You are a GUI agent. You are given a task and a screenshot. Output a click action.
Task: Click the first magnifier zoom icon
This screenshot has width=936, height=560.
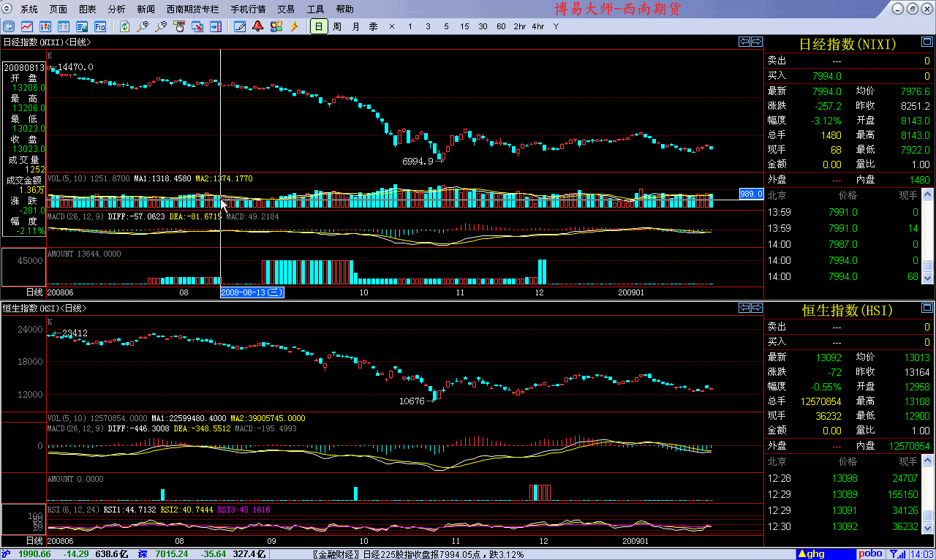[143, 26]
